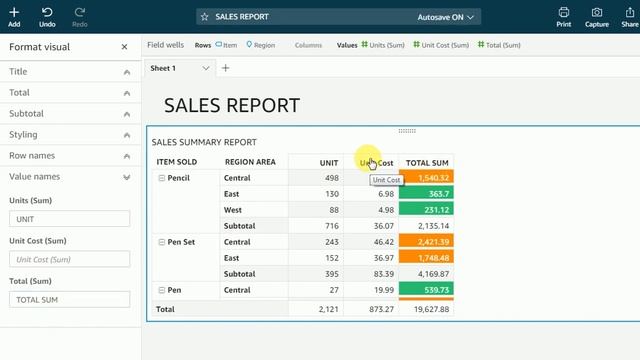The image size is (640, 360).
Task: Click the Unit Cost (Sum) name field
Action: (69, 259)
